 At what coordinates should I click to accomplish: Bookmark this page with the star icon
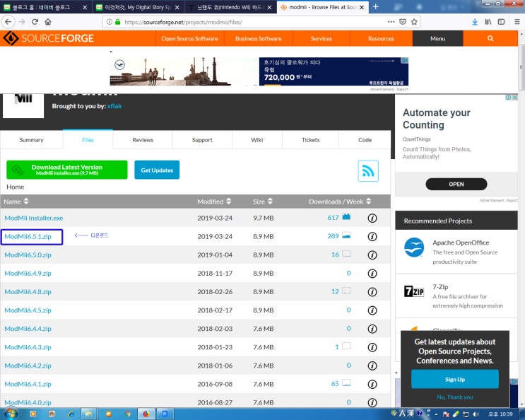pyautogui.click(x=415, y=22)
